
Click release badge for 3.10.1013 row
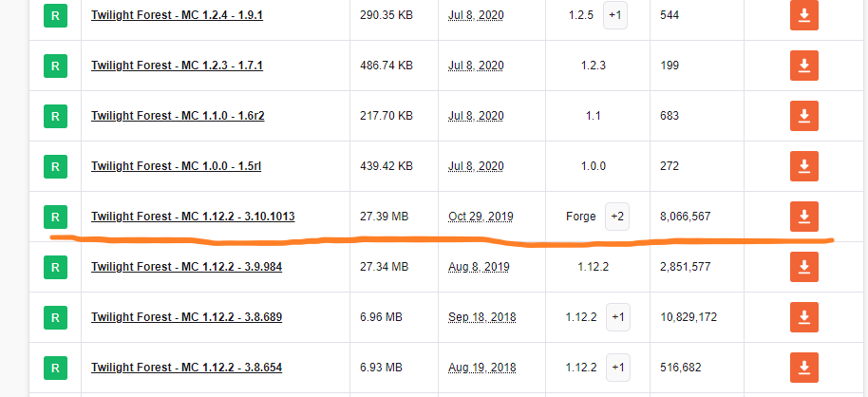55,217
